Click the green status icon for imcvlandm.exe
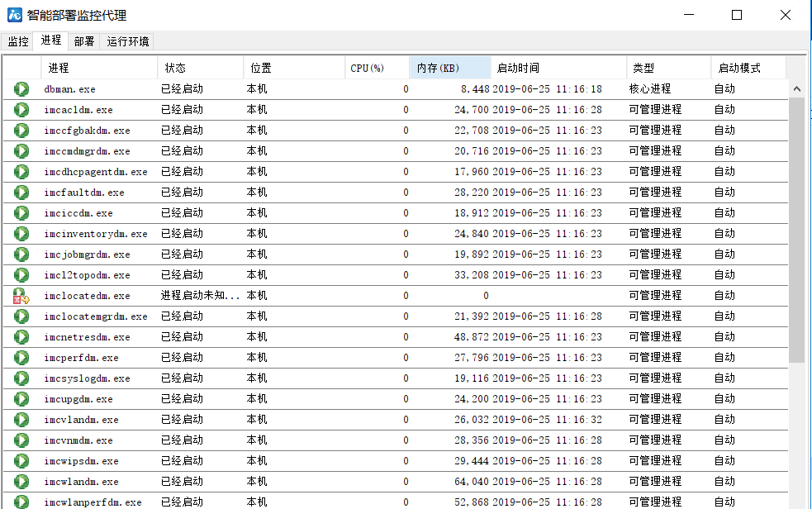The width and height of the screenshot is (812, 509). [21, 420]
